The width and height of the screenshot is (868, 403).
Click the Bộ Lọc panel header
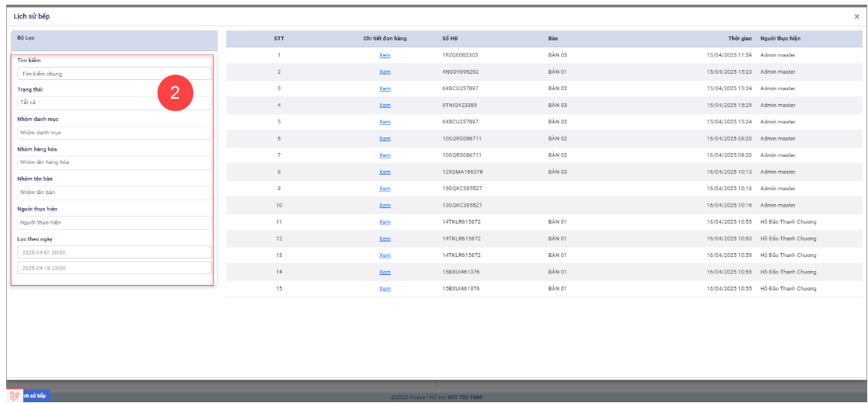114,37
